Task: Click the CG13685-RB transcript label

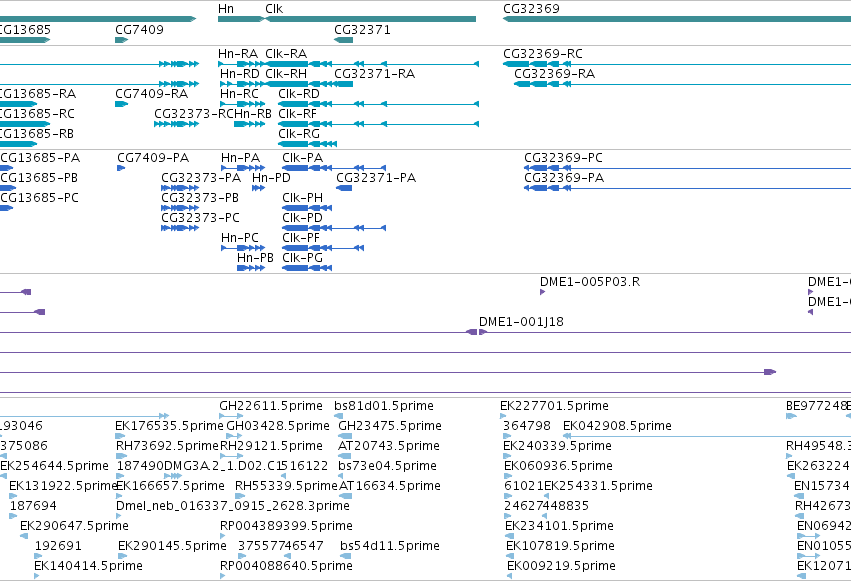Action: click(36, 134)
